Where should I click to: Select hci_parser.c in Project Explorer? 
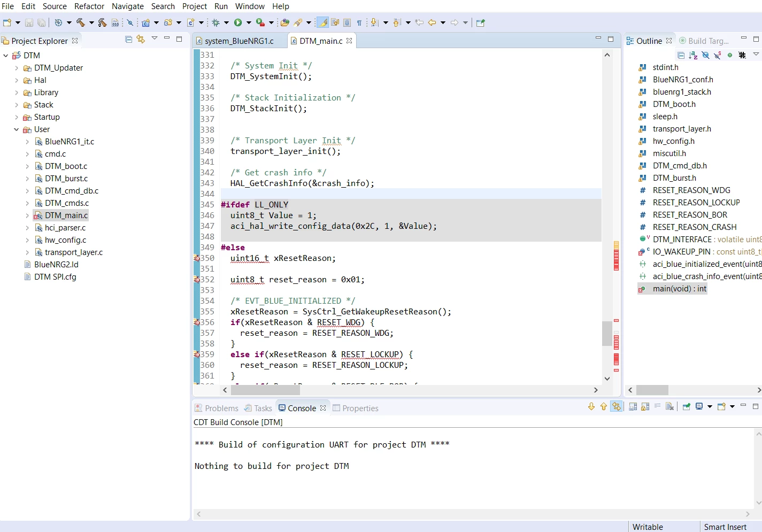tap(65, 228)
